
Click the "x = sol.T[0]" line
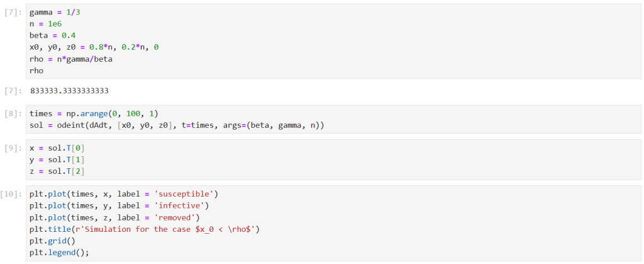[x=56, y=148]
